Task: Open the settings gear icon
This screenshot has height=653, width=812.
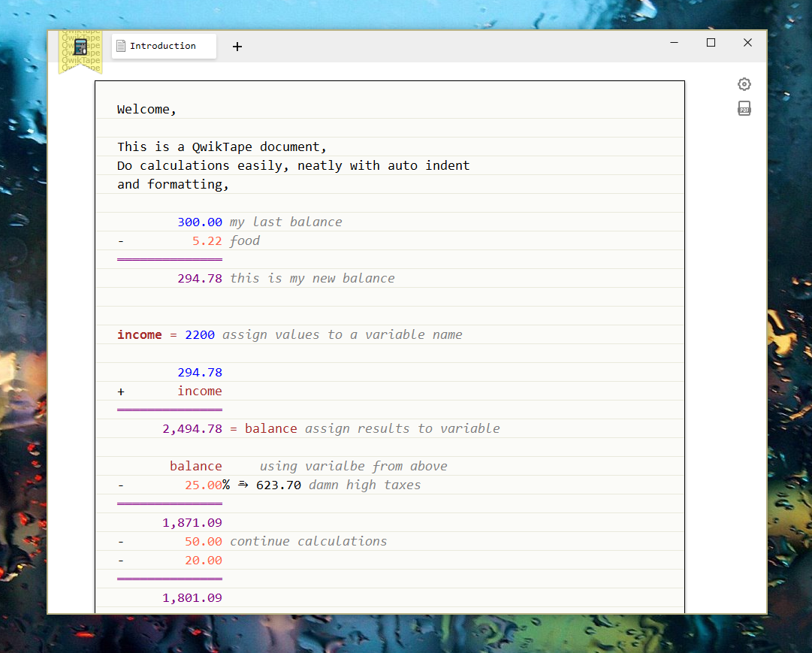Action: tap(744, 84)
